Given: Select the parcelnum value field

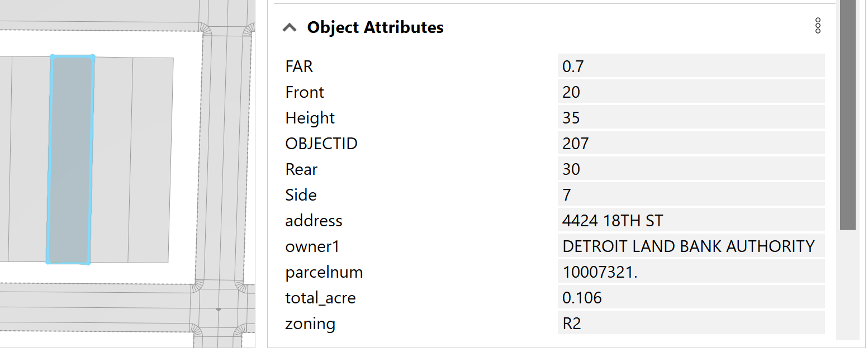Looking at the screenshot, I should click(690, 272).
